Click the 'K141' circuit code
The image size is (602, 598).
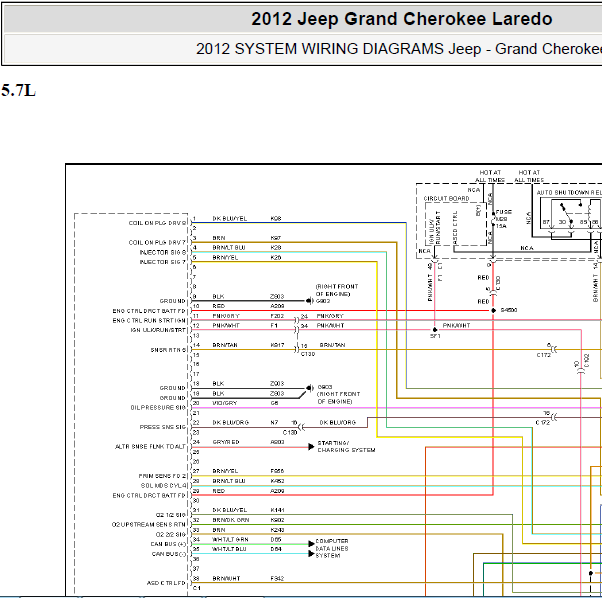coord(277,510)
